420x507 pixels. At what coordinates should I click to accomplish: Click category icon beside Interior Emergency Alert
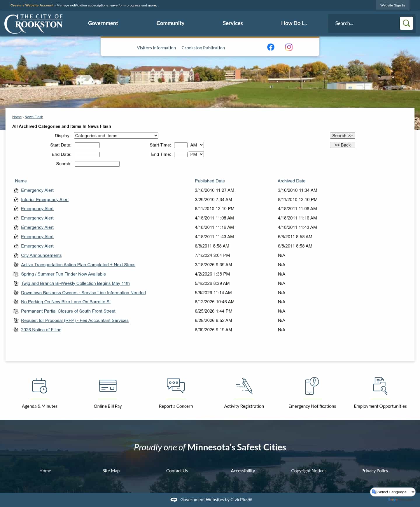coord(16,200)
